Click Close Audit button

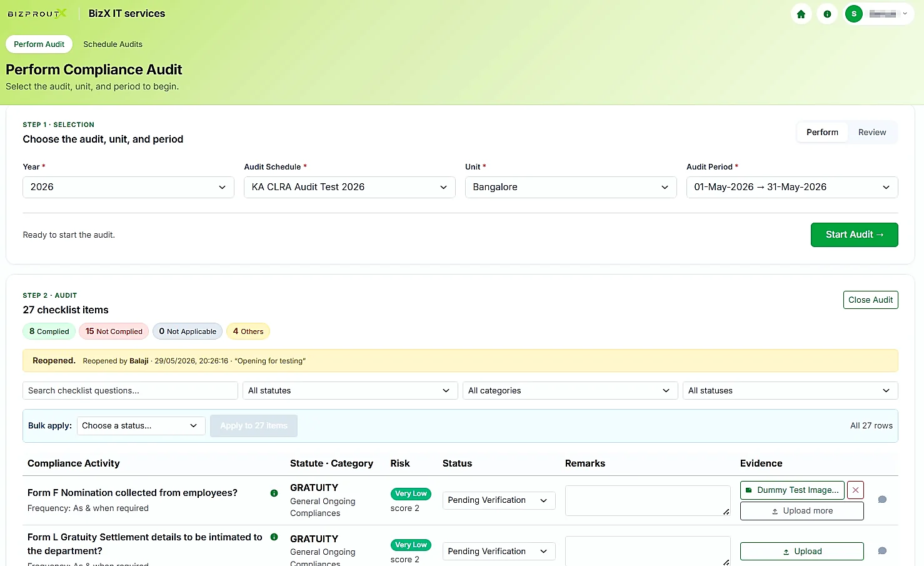[x=870, y=300]
